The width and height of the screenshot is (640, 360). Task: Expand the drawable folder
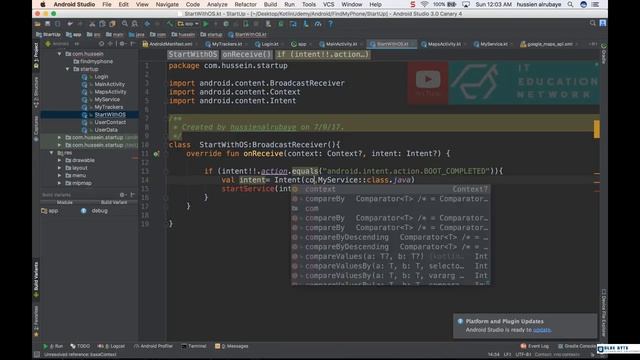click(x=60, y=160)
